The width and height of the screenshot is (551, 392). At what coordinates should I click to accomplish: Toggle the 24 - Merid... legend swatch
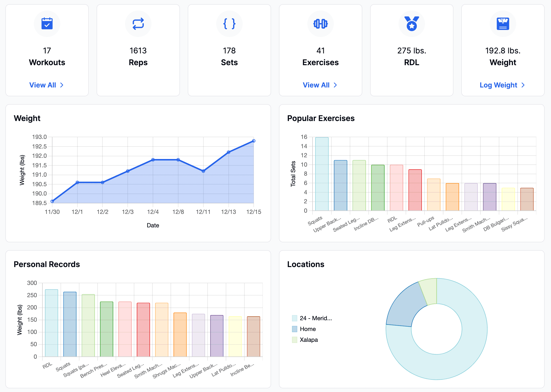[x=295, y=318]
